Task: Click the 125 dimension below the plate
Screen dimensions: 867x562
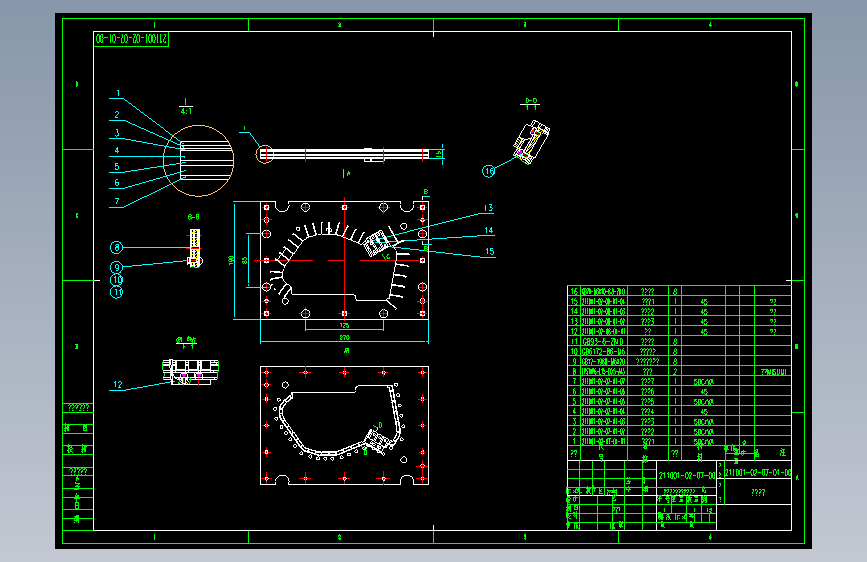Action: coord(344,325)
